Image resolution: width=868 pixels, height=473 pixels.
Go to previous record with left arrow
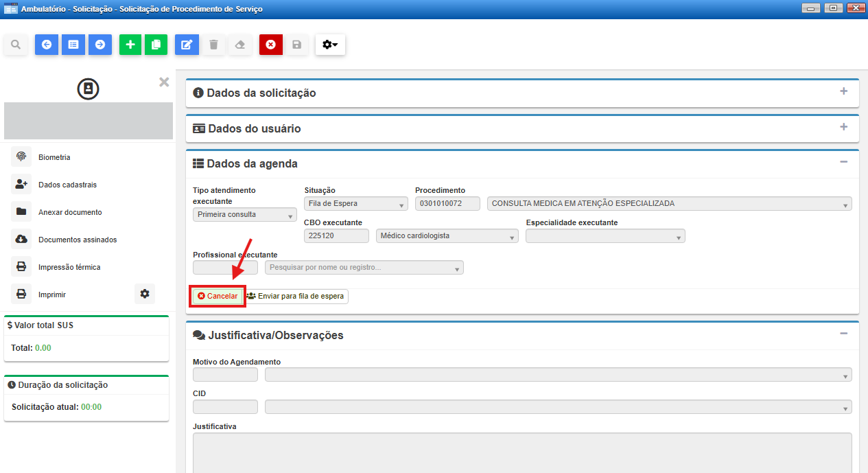click(47, 45)
